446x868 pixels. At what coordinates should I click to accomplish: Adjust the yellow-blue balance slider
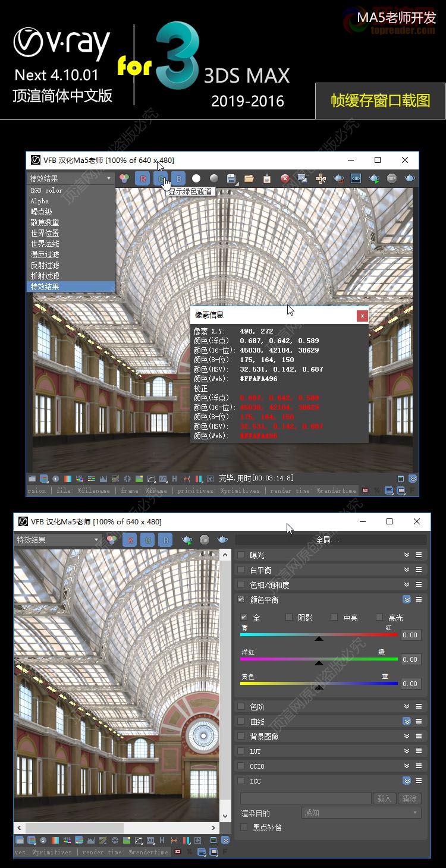tap(319, 685)
